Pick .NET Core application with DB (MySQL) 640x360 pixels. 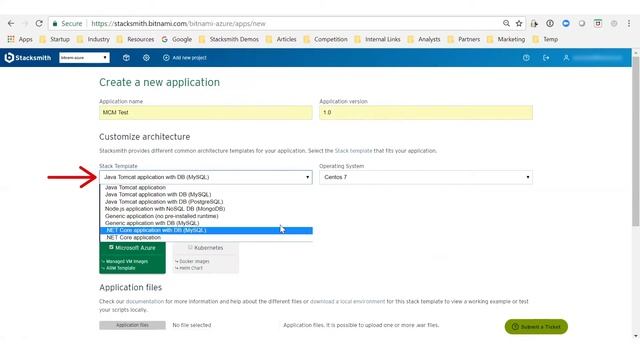[206, 230]
